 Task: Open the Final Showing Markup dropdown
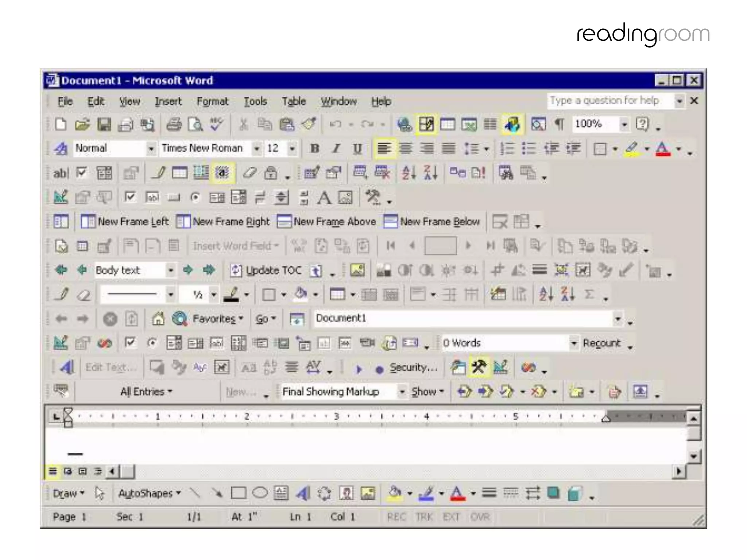click(402, 392)
